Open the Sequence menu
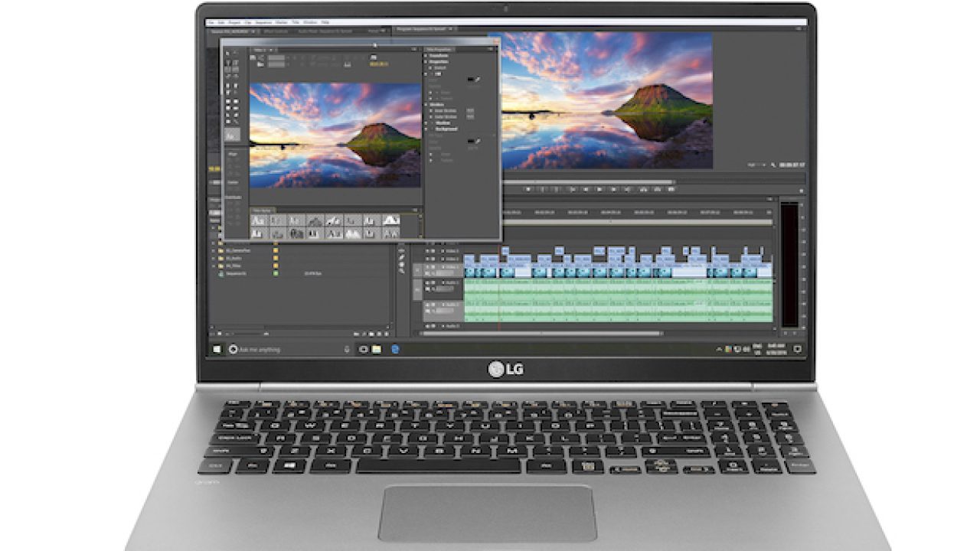980x551 pixels. [264, 22]
